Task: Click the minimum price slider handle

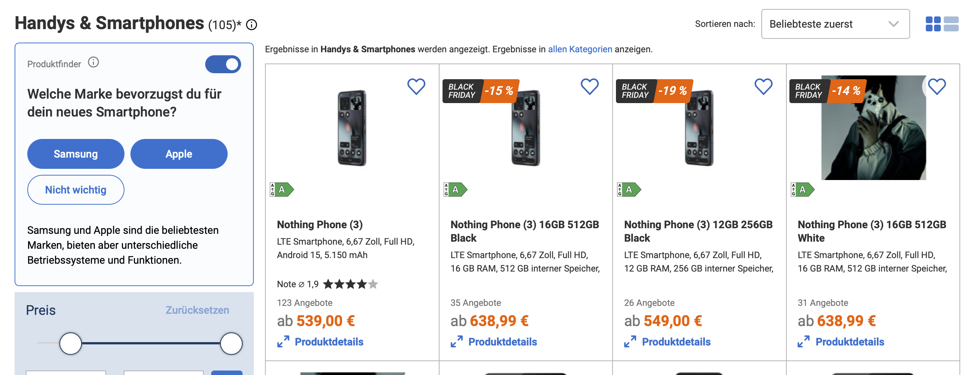Action: [70, 343]
